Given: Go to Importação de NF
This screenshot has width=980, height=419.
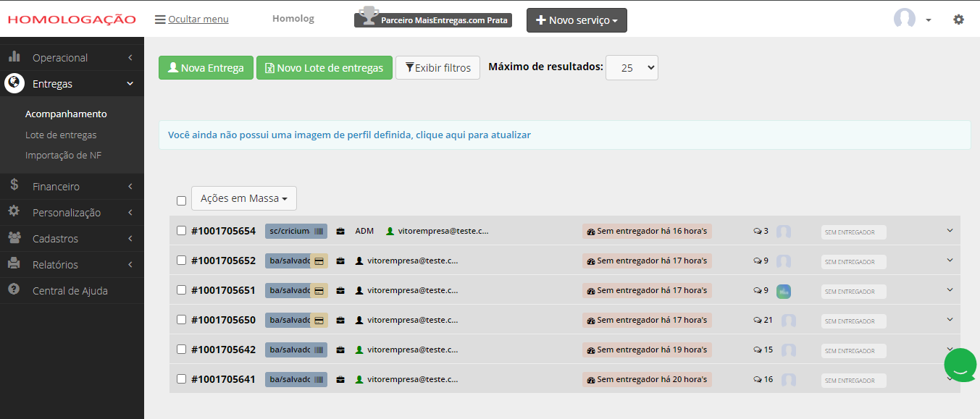Looking at the screenshot, I should (64, 155).
